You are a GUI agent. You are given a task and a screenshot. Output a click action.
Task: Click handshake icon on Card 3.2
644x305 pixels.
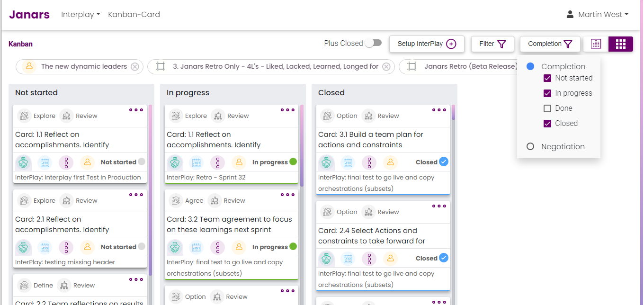point(175,247)
